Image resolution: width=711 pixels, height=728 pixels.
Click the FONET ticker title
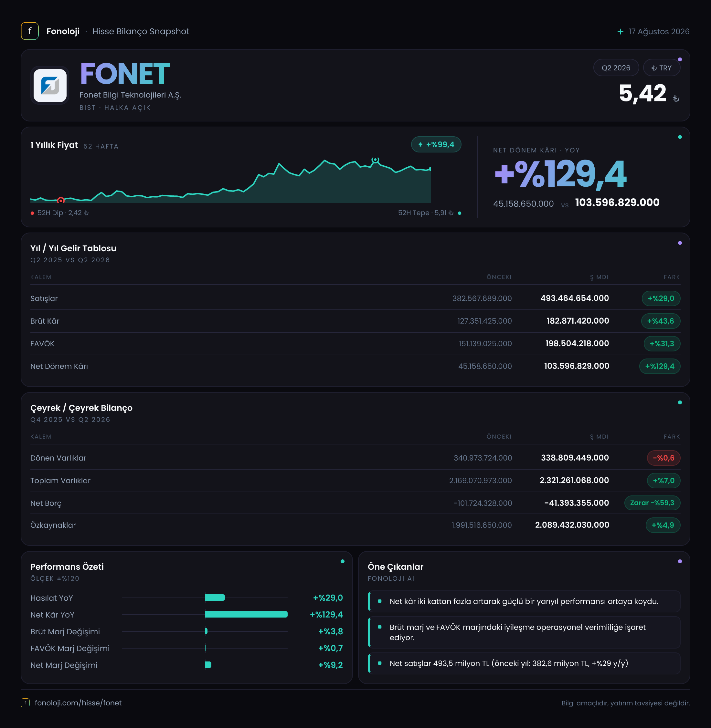click(125, 74)
